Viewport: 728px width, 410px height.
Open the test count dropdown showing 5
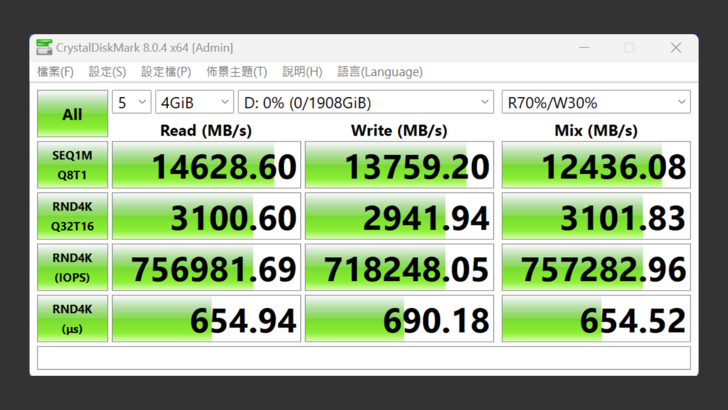(x=131, y=102)
